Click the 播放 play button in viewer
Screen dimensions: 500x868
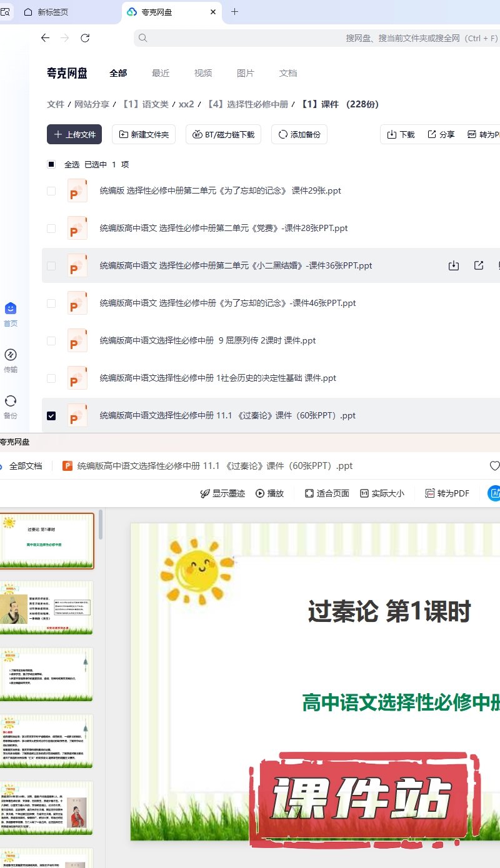click(x=269, y=493)
